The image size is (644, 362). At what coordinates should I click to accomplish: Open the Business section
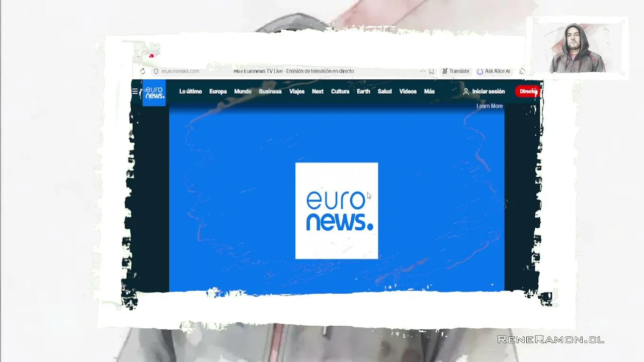(x=270, y=92)
